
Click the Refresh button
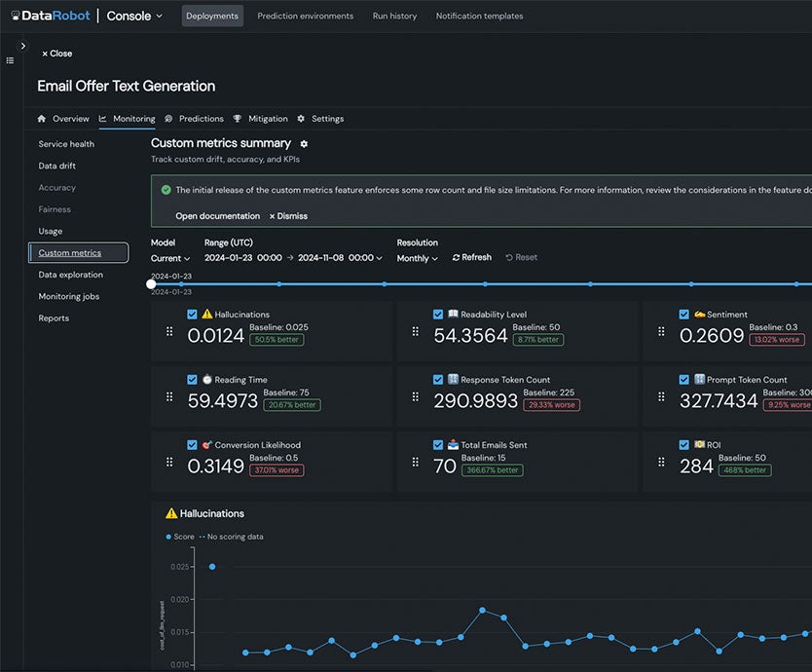tap(472, 257)
